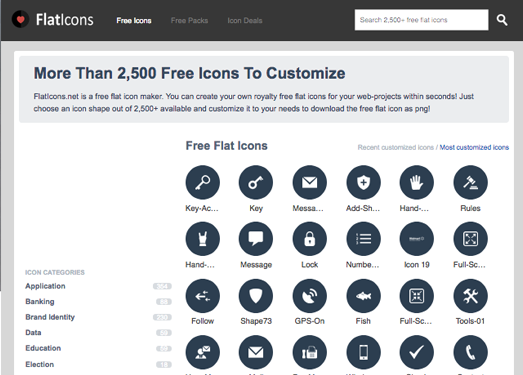
Task: Open the Icon Deals nav item
Action: click(x=245, y=21)
